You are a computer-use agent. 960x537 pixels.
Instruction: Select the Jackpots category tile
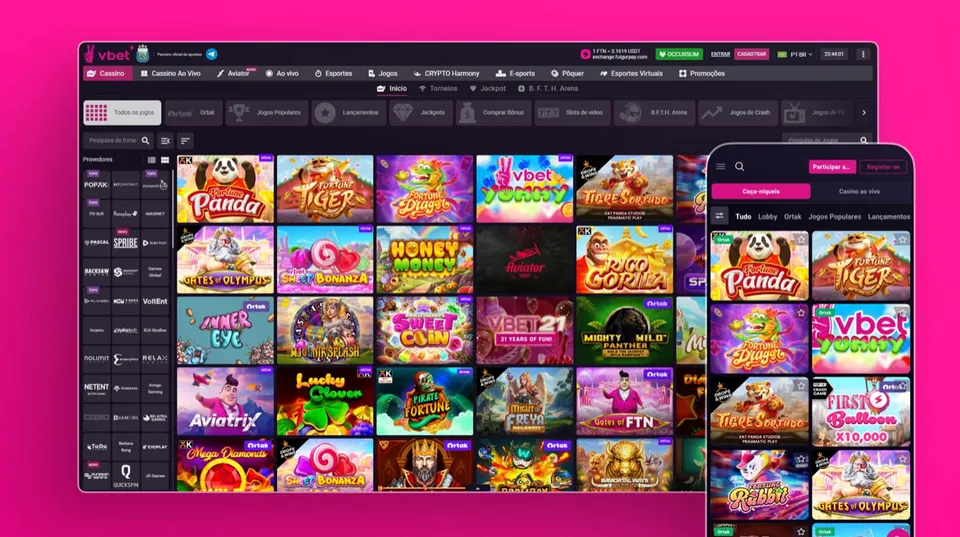(x=420, y=113)
